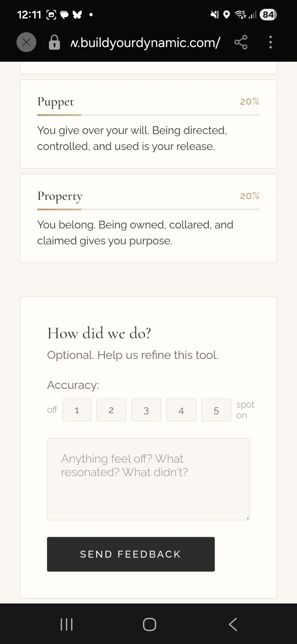Pick accuracy rating 5 spot on

tap(216, 410)
